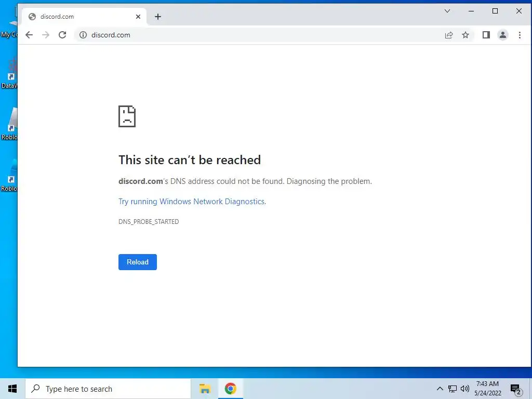
Task: Open File Explorer from the taskbar
Action: (x=205, y=389)
